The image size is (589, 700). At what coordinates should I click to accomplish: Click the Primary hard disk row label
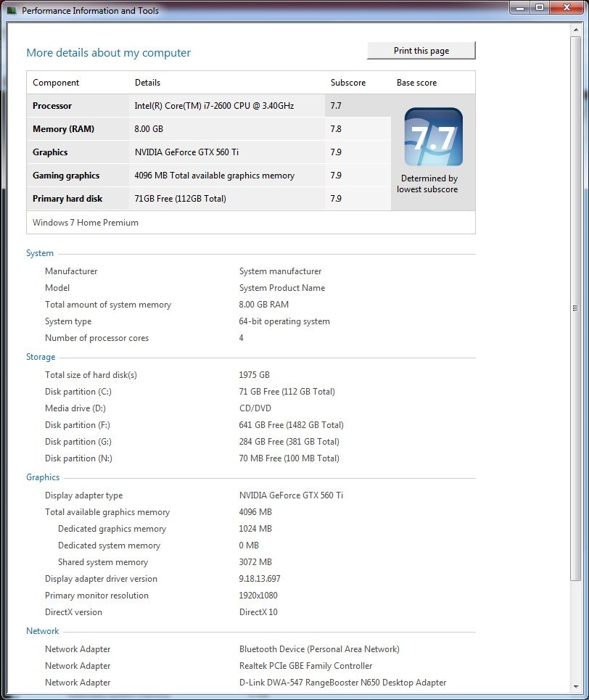pyautogui.click(x=67, y=199)
